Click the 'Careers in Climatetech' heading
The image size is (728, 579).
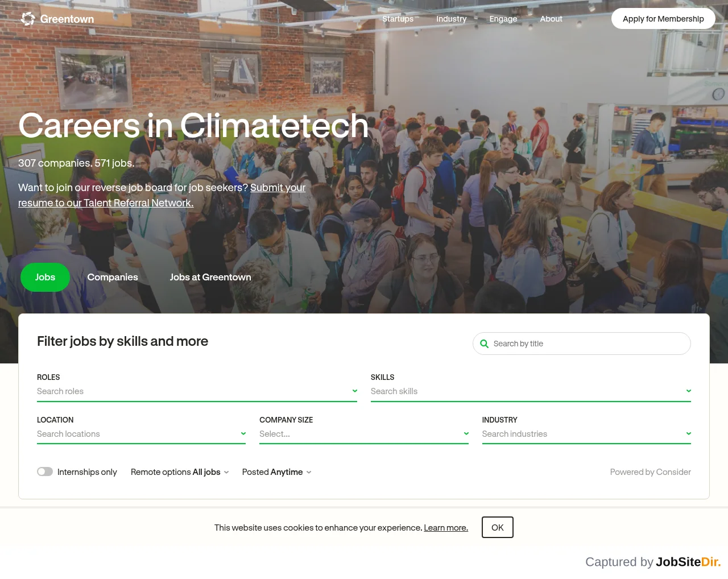(x=193, y=125)
